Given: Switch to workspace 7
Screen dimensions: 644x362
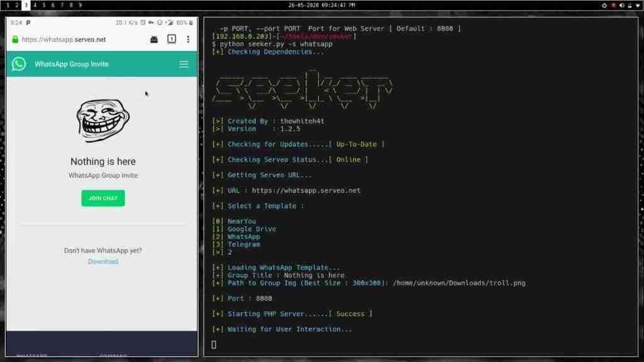Looking at the screenshot, I should point(62,5).
